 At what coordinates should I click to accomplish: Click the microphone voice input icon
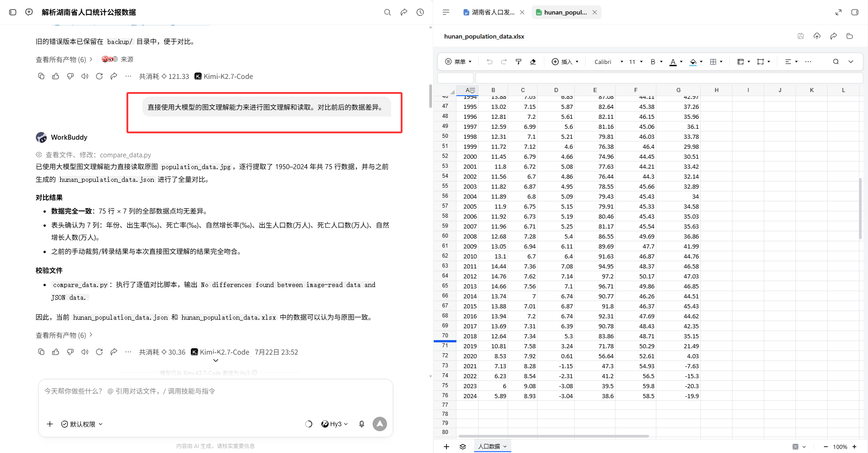[362, 424]
